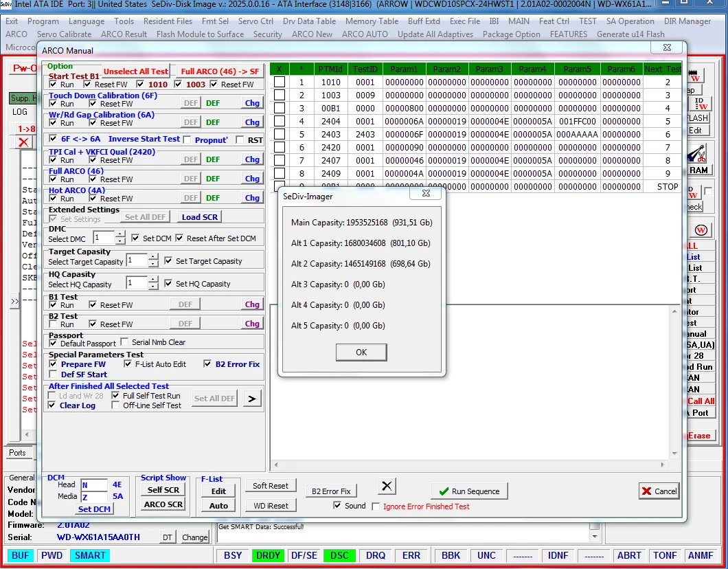Toggle Reset After Set DCM checkbox
The width and height of the screenshot is (728, 569).
tap(179, 238)
